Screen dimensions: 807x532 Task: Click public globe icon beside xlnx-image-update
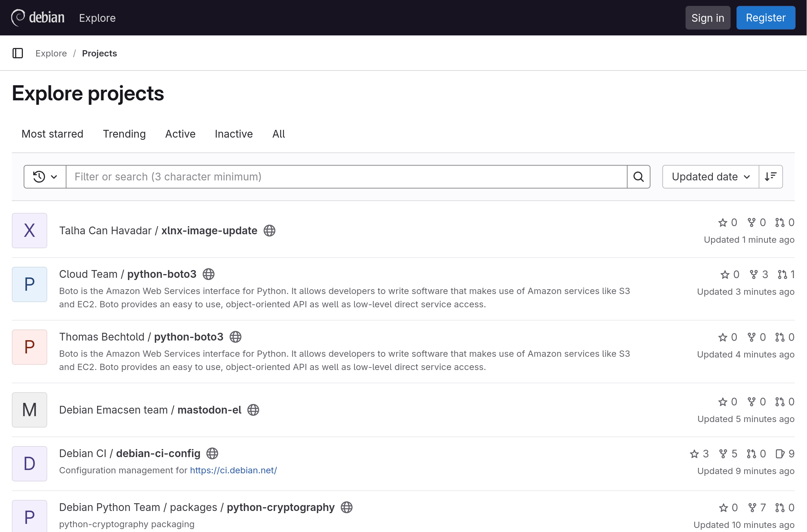pyautogui.click(x=269, y=231)
